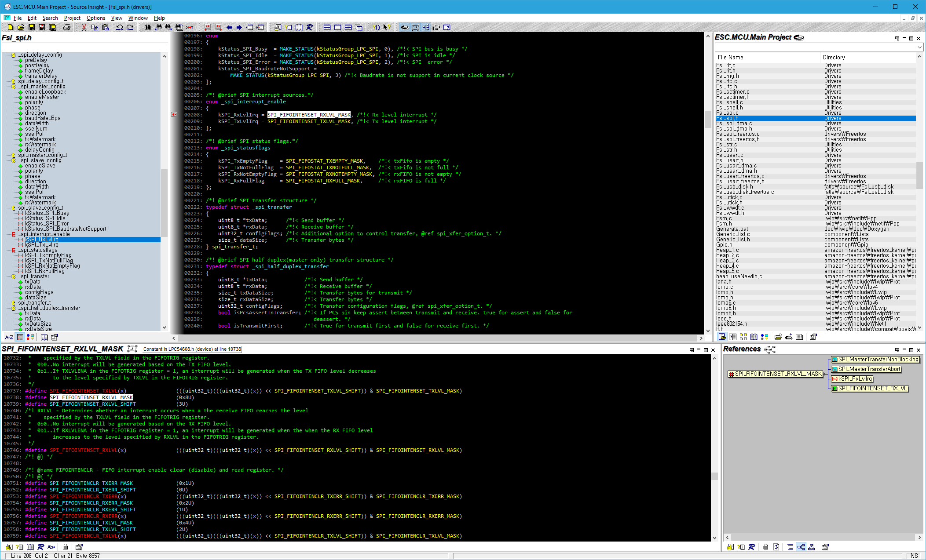The width and height of the screenshot is (926, 560).
Task: Click the A-Z sort symbols icon
Action: [x=9, y=337]
